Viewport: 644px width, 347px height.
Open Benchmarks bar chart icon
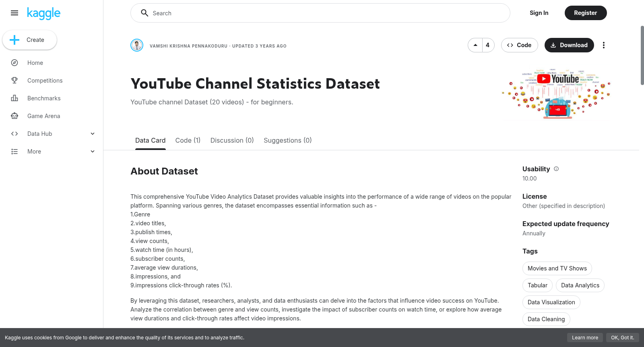[x=14, y=98]
